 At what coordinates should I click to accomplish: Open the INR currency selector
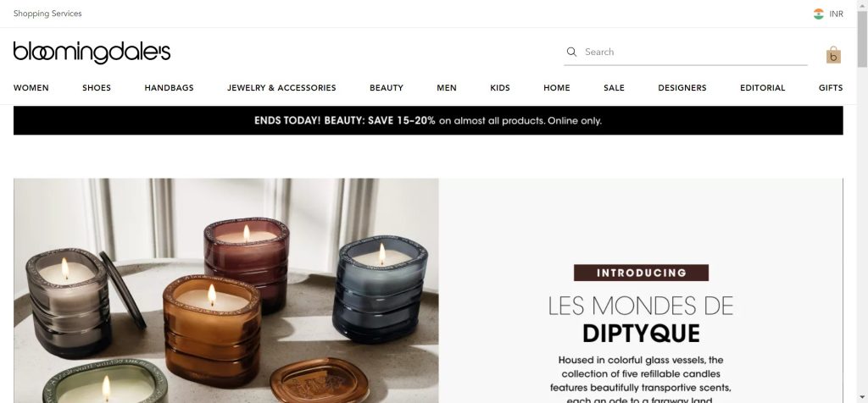836,14
